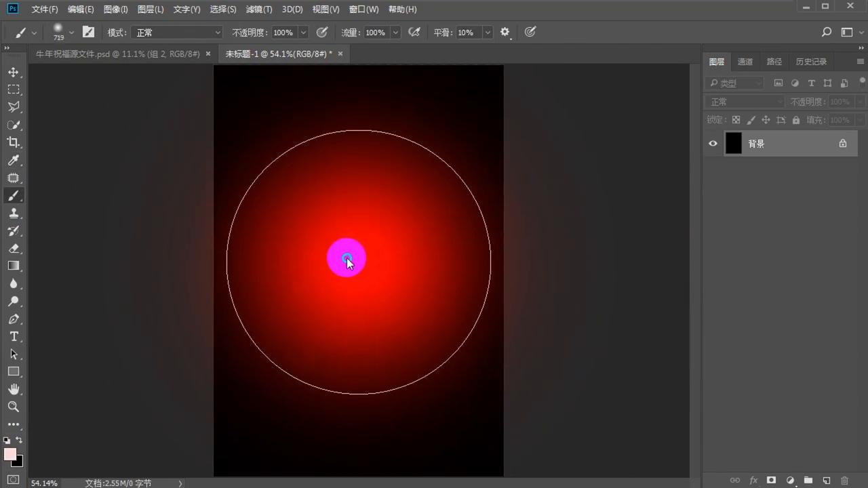Screen dimensions: 868x488
Task: Select the Move tool
Action: pos(14,72)
